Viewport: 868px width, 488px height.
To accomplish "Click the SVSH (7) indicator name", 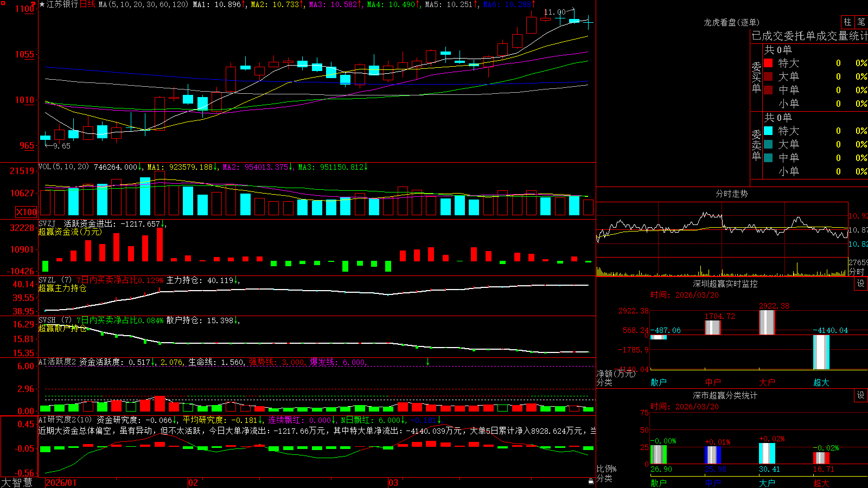I will [55, 320].
